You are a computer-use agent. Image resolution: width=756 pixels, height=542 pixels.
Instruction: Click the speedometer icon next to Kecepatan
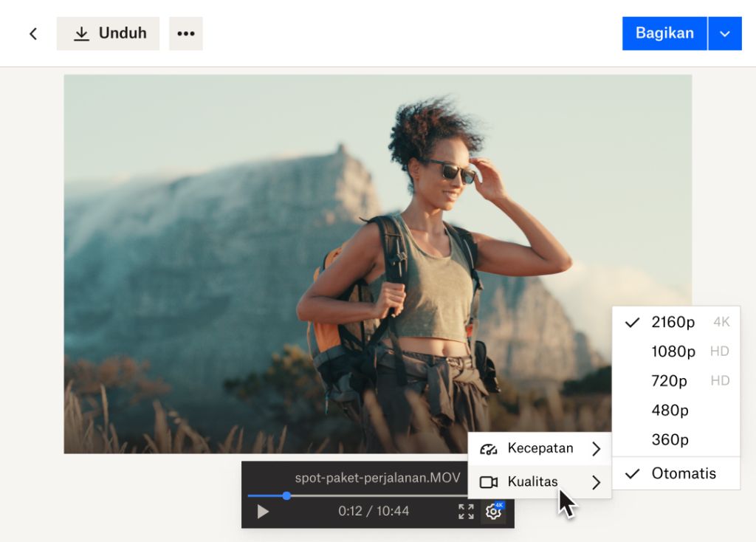488,448
